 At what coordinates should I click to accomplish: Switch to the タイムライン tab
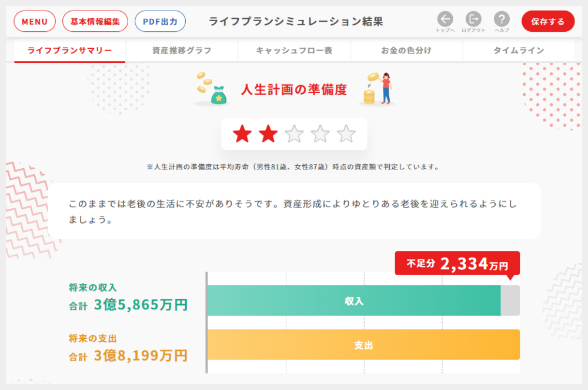click(519, 51)
